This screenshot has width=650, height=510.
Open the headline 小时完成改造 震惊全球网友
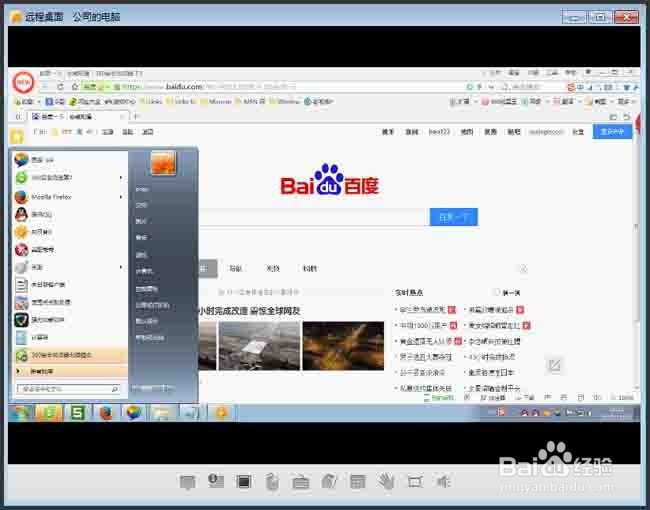point(250,311)
